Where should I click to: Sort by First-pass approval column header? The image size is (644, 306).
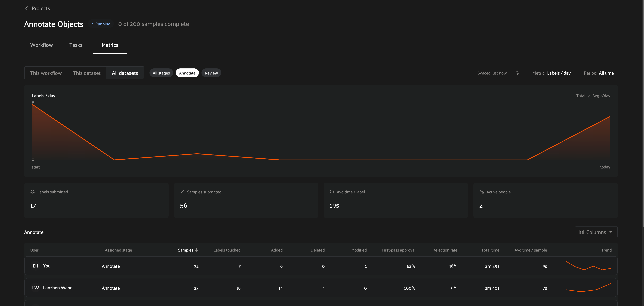399,250
